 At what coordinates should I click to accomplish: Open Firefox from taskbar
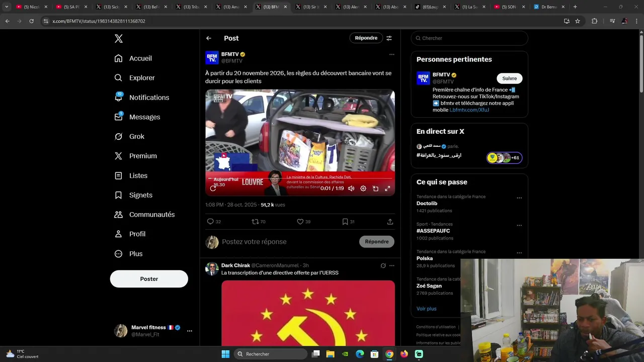click(404, 354)
